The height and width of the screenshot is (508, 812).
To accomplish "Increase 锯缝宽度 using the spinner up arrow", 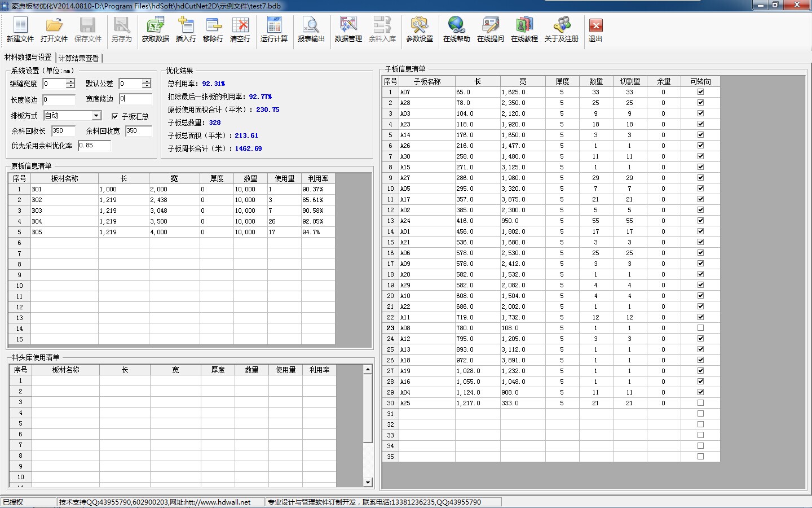I will pos(70,81).
